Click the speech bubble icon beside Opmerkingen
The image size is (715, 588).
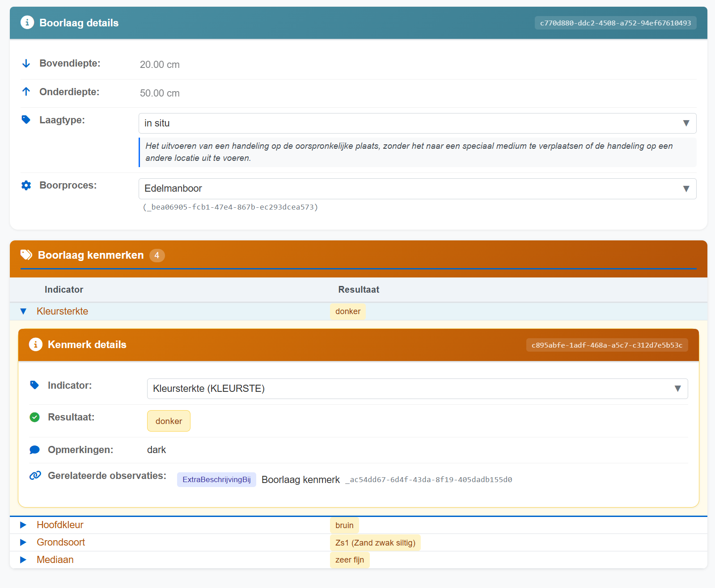[34, 450]
